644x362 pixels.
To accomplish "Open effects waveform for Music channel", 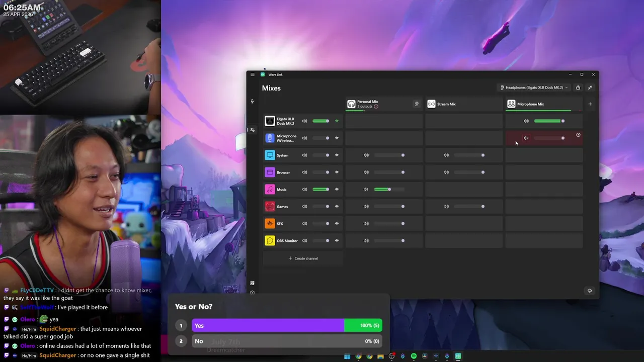I will pyautogui.click(x=337, y=190).
